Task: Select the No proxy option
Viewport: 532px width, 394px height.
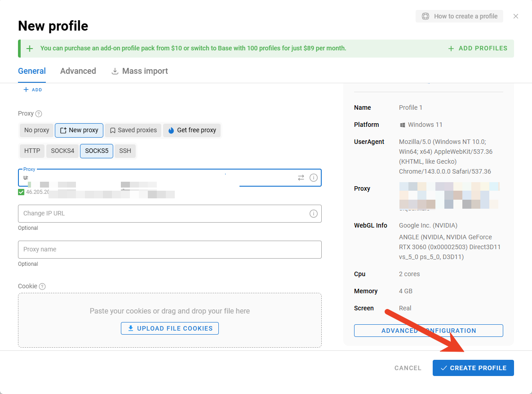Action: tap(36, 130)
